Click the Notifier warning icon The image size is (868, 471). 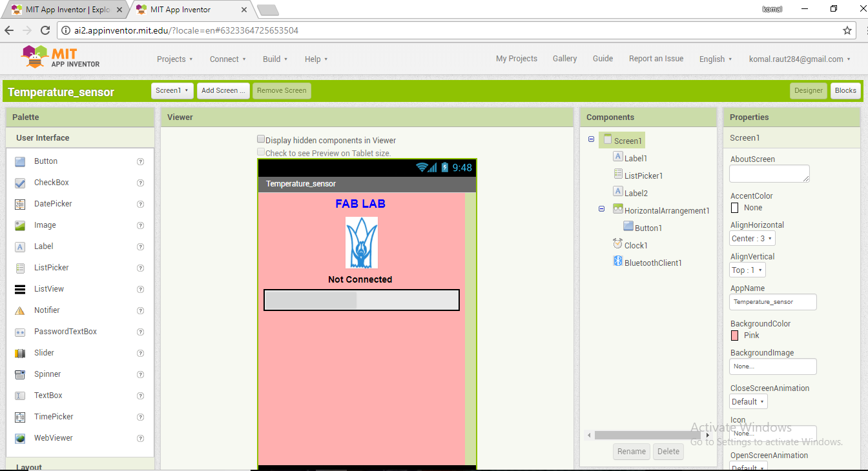20,310
